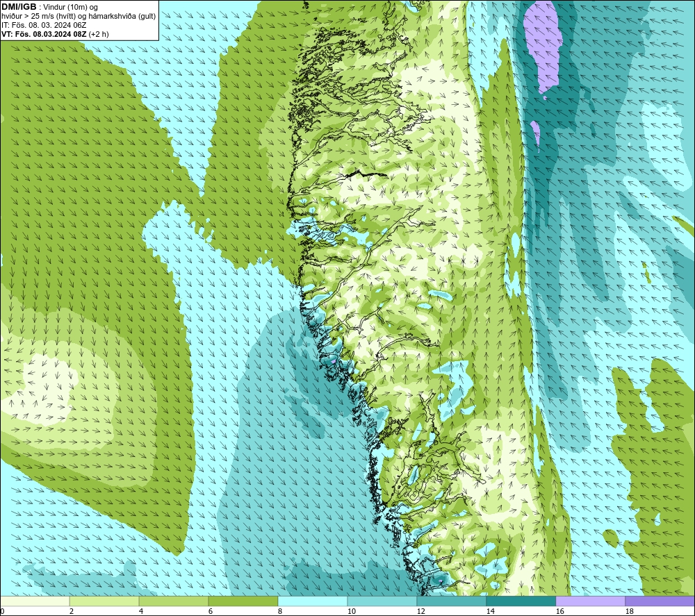The image size is (695, 616).
Task: Click the scale label "2"
Action: click(72, 612)
